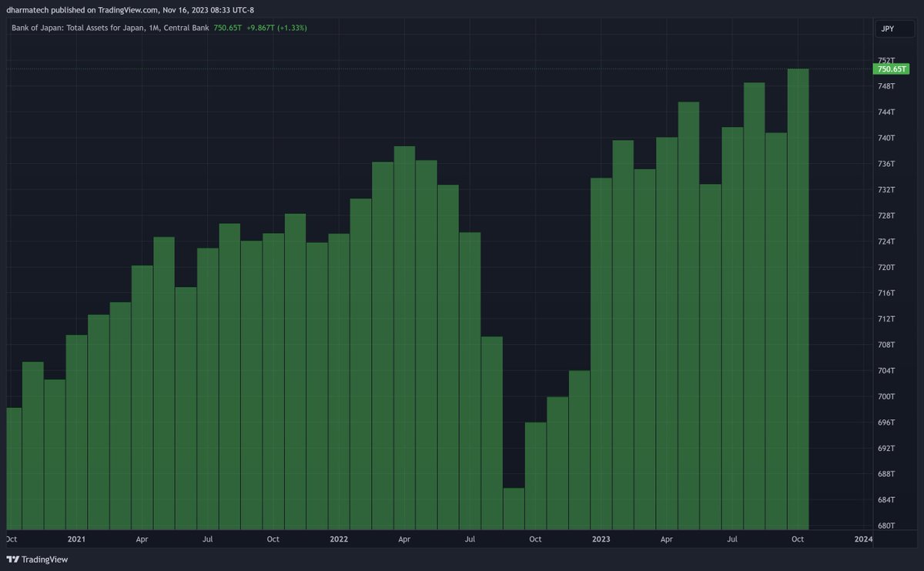The width and height of the screenshot is (924, 571).
Task: Click the 740T price axis label
Action: (x=886, y=138)
